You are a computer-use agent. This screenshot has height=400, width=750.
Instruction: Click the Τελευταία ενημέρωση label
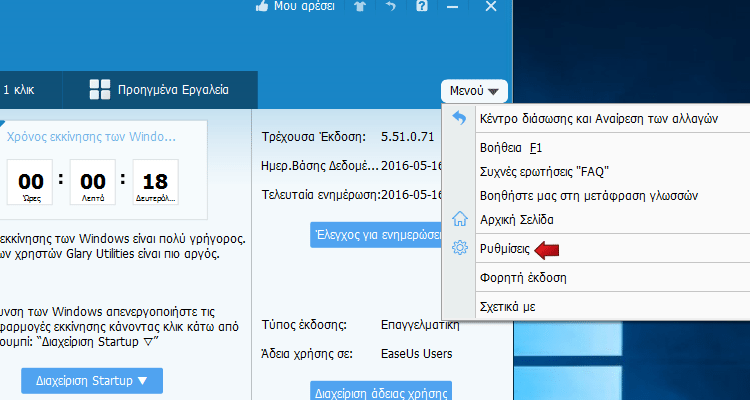pos(320,195)
